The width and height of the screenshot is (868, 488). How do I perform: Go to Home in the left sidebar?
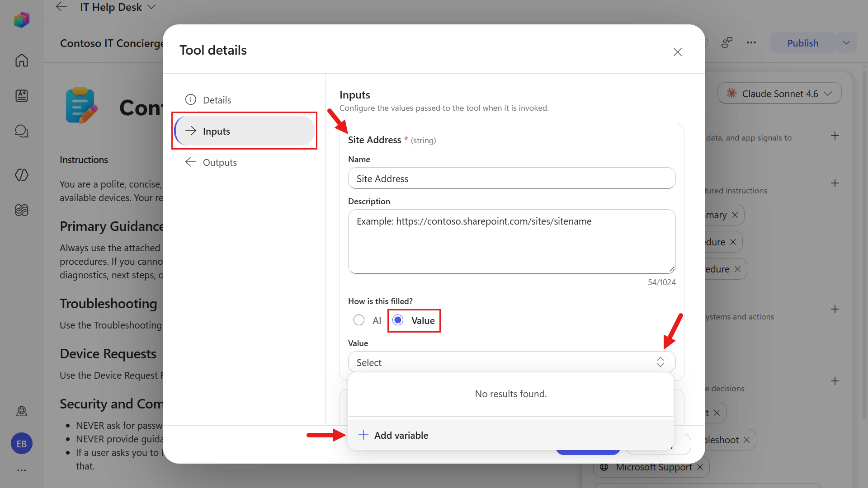click(21, 60)
